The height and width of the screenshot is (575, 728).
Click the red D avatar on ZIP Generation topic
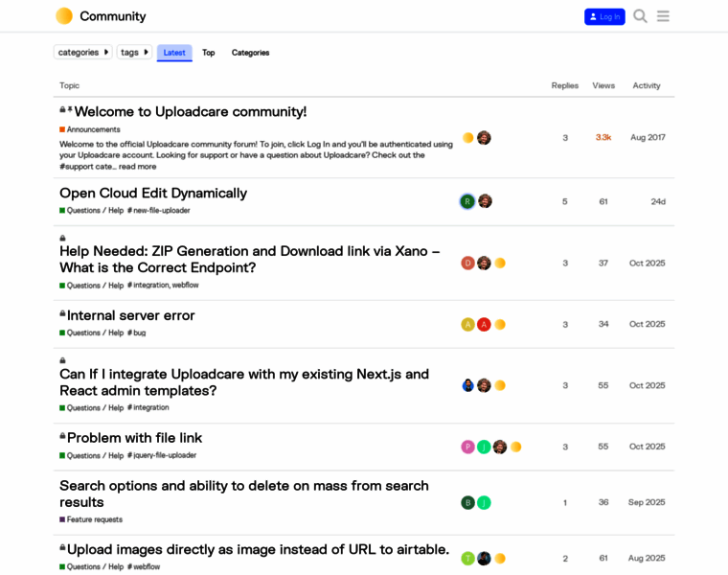pyautogui.click(x=467, y=263)
